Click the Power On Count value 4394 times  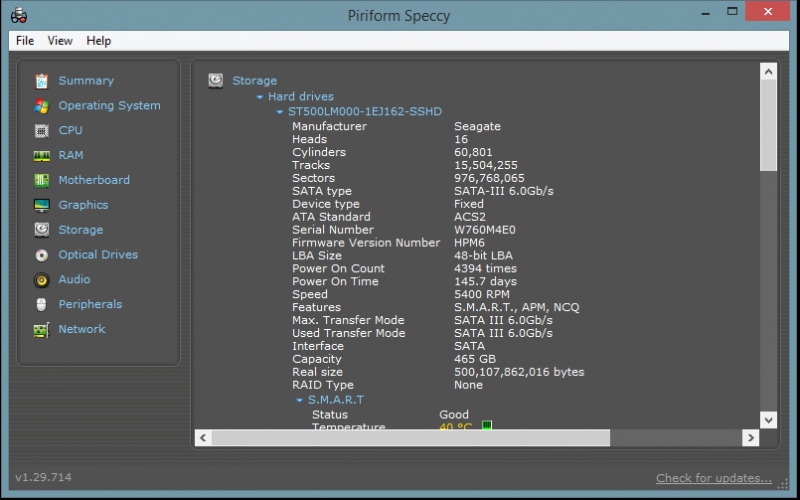[485, 269]
